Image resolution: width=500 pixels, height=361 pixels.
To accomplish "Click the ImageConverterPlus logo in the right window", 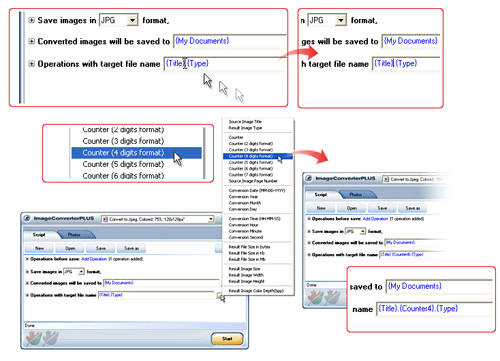I will click(x=309, y=178).
